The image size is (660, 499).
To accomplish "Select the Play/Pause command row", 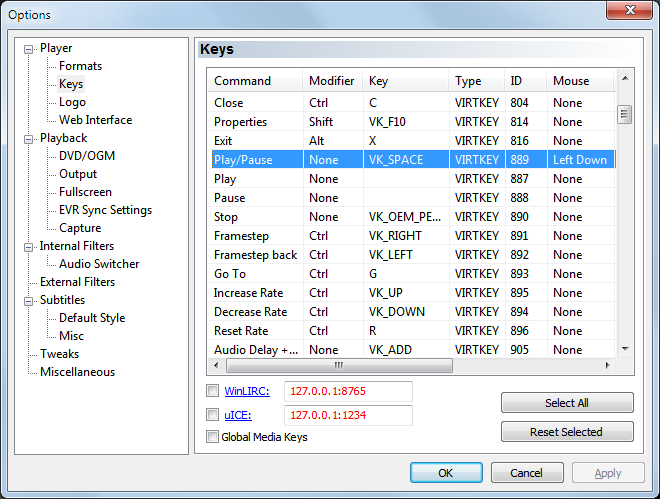I will 412,159.
